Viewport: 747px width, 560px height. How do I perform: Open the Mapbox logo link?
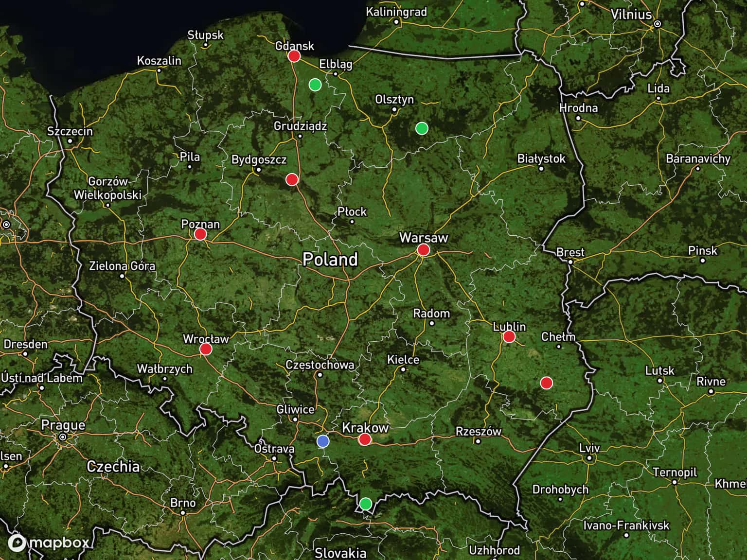tap(49, 543)
